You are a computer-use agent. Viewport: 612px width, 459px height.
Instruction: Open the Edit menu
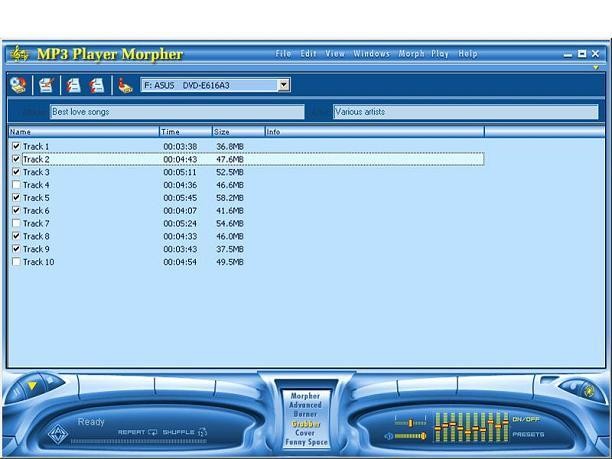pyautogui.click(x=308, y=54)
